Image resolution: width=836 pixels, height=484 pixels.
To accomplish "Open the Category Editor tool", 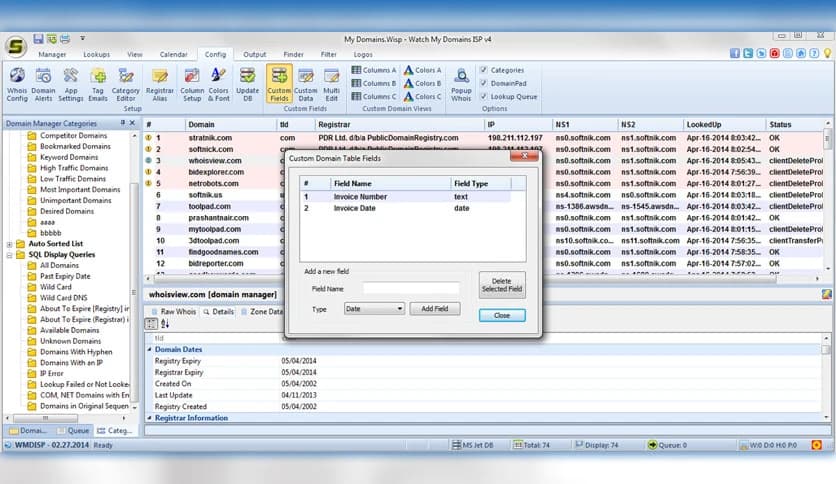I will click(x=126, y=78).
